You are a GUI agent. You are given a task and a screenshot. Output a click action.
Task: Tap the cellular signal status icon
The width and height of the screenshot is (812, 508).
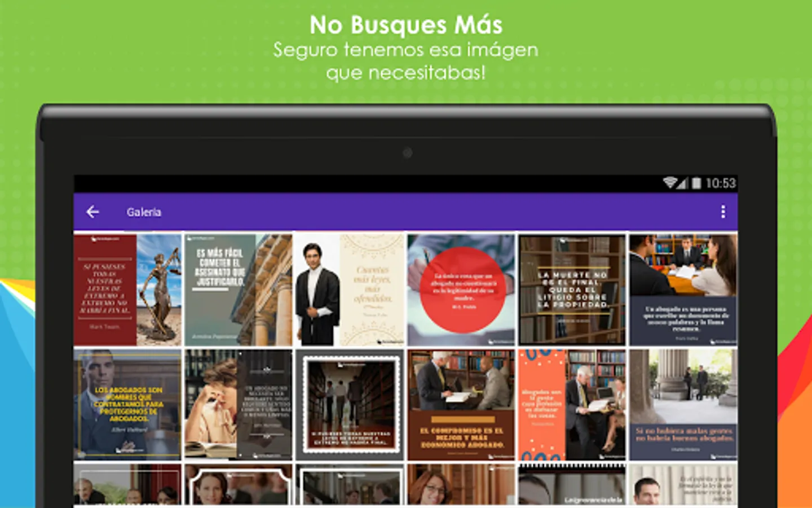pos(682,183)
